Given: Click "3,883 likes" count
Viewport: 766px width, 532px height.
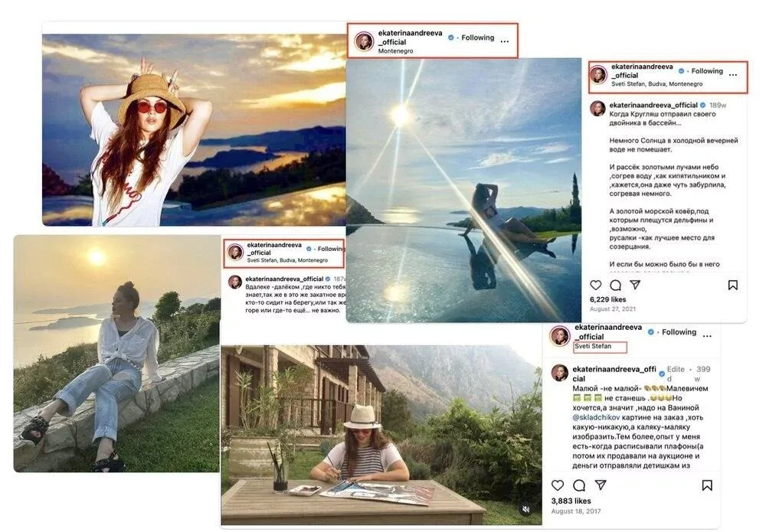Looking at the screenshot, I should [x=571, y=501].
